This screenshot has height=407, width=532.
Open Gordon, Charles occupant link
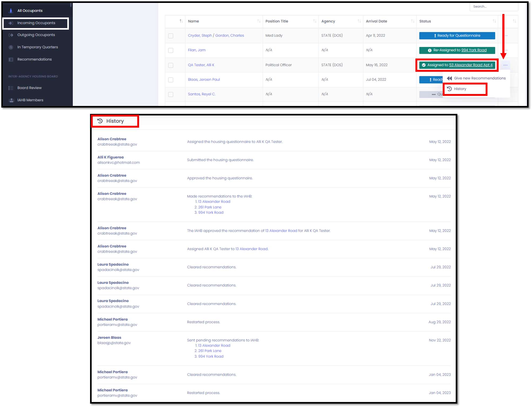(229, 35)
